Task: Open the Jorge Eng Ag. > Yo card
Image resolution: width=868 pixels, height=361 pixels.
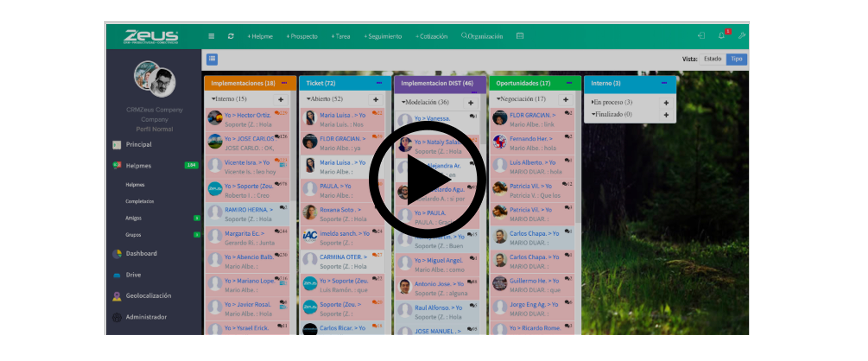Action: click(x=533, y=309)
